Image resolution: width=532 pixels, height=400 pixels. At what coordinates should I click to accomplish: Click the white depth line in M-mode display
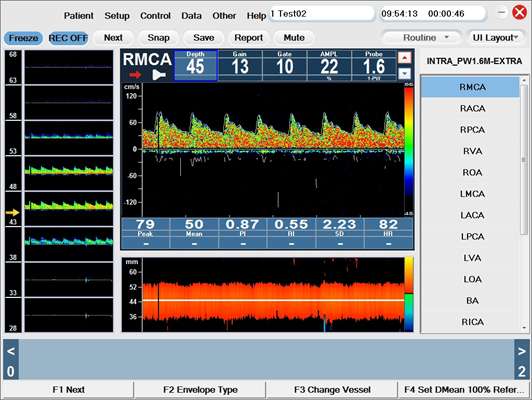pyautogui.click(x=273, y=300)
